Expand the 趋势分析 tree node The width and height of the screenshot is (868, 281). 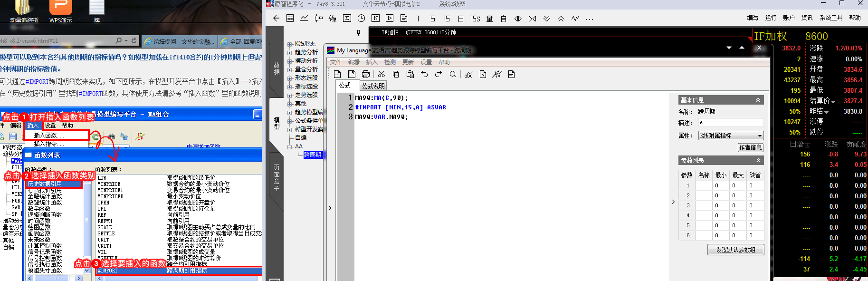coord(290,52)
